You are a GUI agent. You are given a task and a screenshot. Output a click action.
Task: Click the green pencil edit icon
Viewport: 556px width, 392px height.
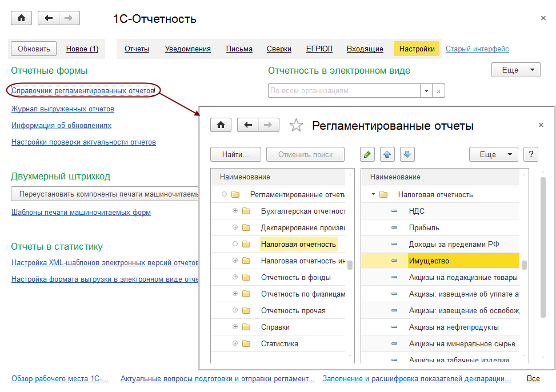368,154
